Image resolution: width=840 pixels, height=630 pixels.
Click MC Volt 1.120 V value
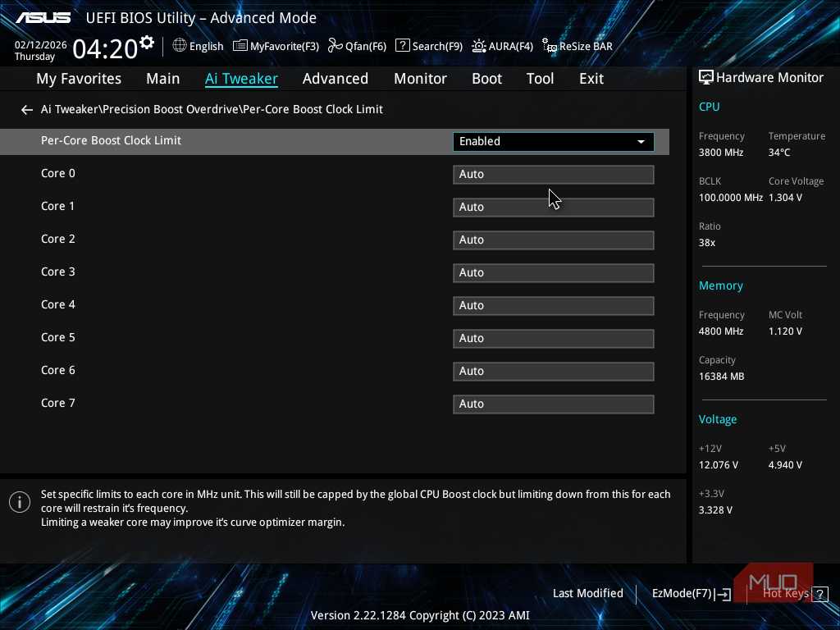point(785,331)
